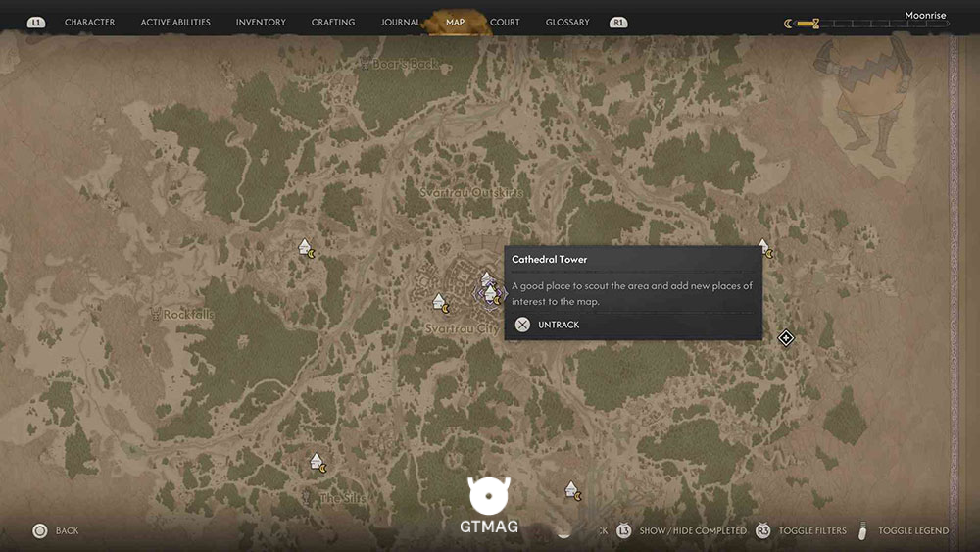Image resolution: width=980 pixels, height=552 pixels.
Task: Select the camp marker above The Silts
Action: pyautogui.click(x=318, y=463)
